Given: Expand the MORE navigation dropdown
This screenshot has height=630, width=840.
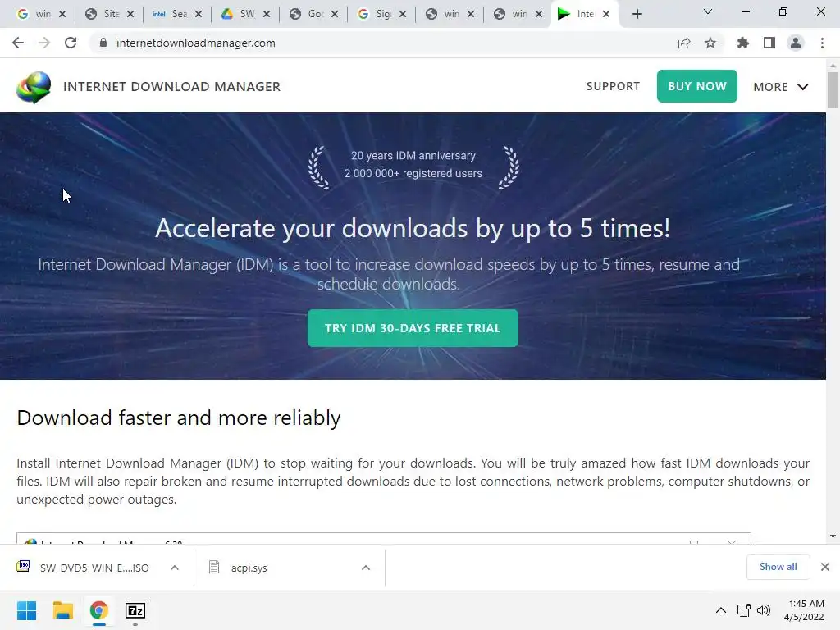Looking at the screenshot, I should [x=781, y=87].
